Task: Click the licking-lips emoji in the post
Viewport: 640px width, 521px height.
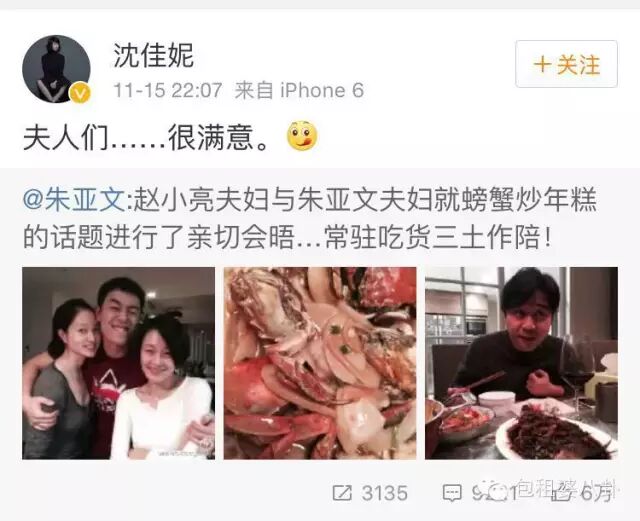Action: click(x=302, y=136)
